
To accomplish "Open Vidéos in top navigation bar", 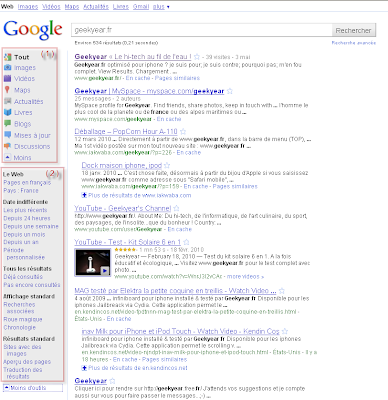I will point(51,7).
